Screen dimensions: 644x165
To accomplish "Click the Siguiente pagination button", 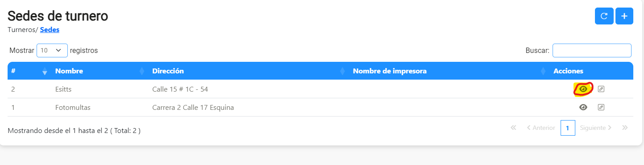I will [596, 128].
